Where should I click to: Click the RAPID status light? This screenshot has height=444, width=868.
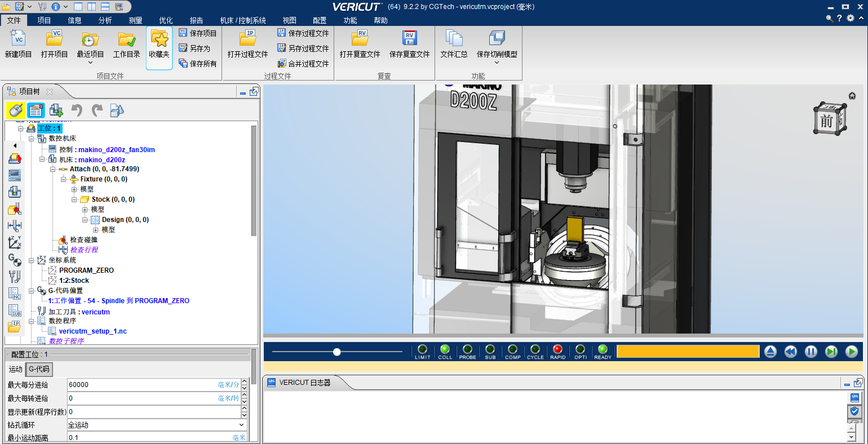tap(558, 349)
